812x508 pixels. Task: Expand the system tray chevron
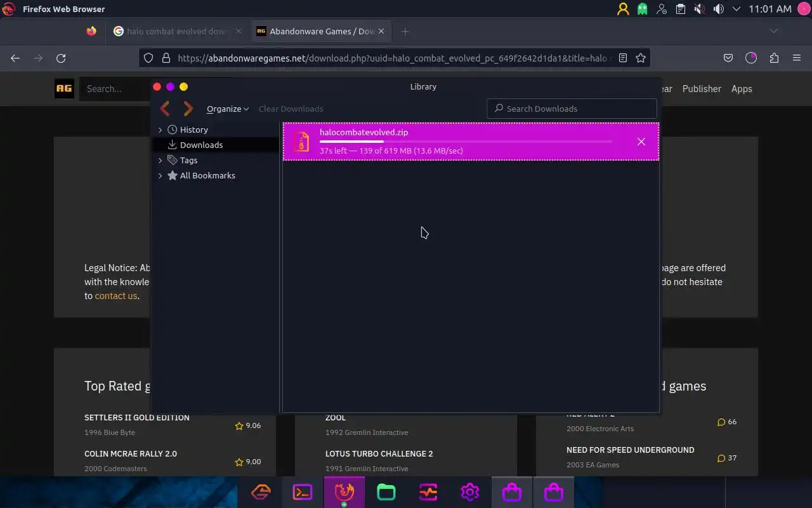click(737, 9)
